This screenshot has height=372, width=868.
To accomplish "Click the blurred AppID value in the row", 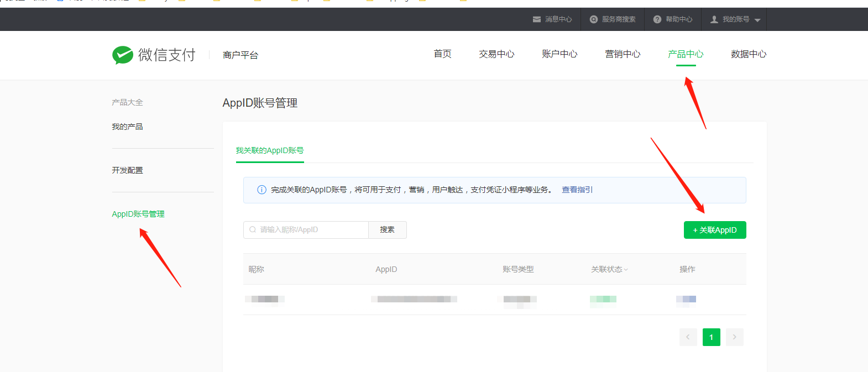I will click(x=414, y=299).
